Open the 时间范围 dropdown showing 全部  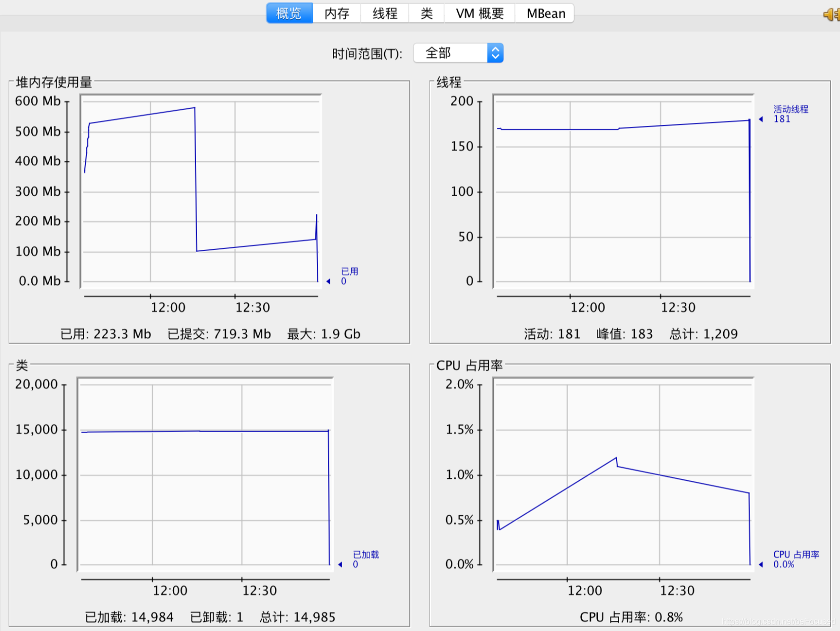click(x=458, y=53)
